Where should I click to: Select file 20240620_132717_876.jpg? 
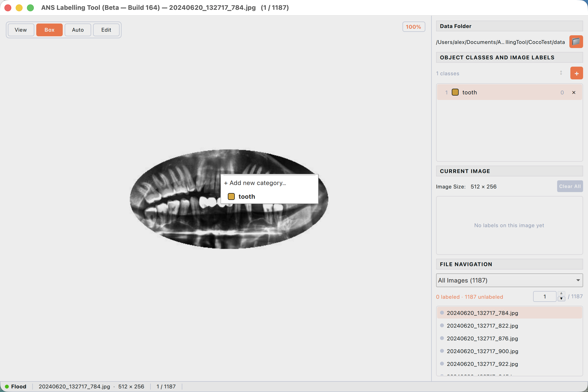point(509,339)
